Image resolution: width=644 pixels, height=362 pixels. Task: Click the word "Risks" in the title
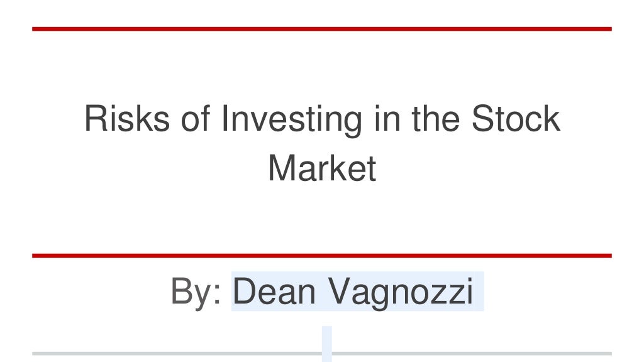127,119
